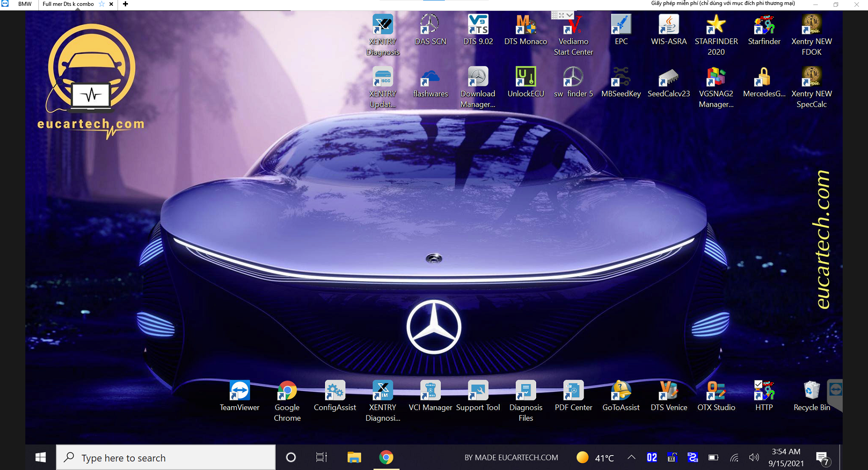Open Diagnosis Files shortcut
Image resolution: width=868 pixels, height=470 pixels.
(526, 401)
